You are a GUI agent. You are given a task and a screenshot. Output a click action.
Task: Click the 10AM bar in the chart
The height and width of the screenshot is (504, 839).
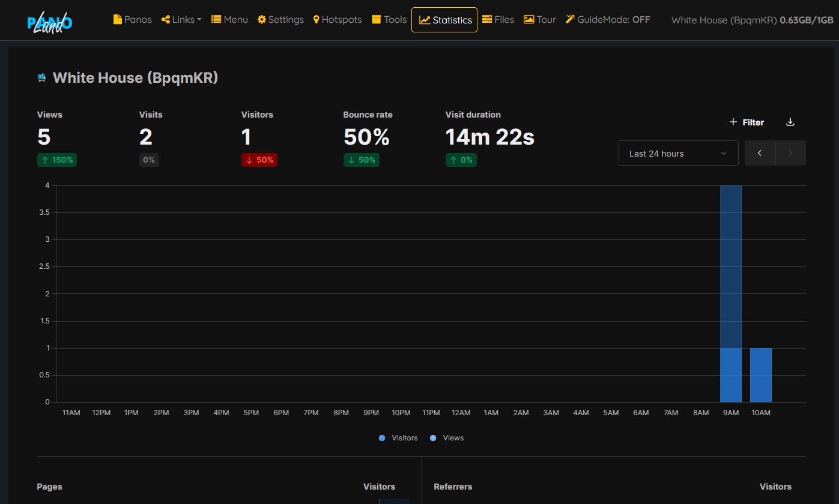[x=761, y=375]
